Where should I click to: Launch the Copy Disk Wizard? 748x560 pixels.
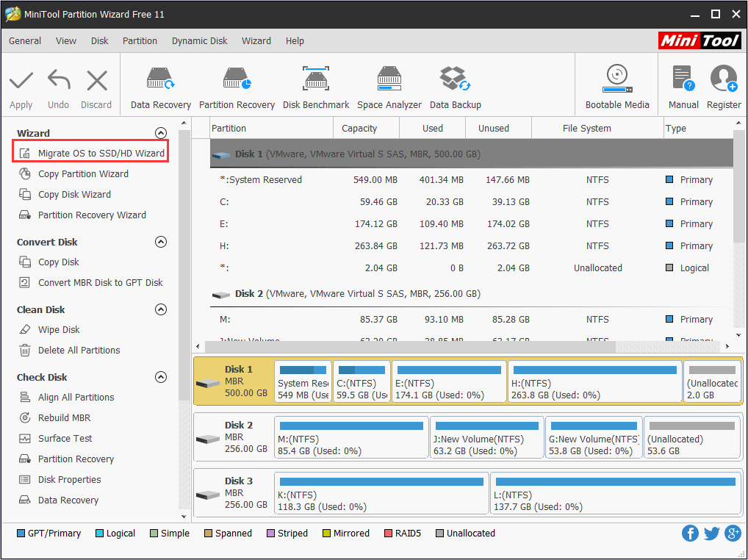point(65,194)
